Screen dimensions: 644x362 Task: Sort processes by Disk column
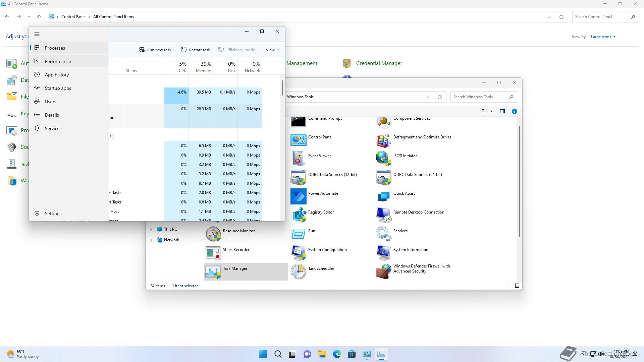coord(225,67)
